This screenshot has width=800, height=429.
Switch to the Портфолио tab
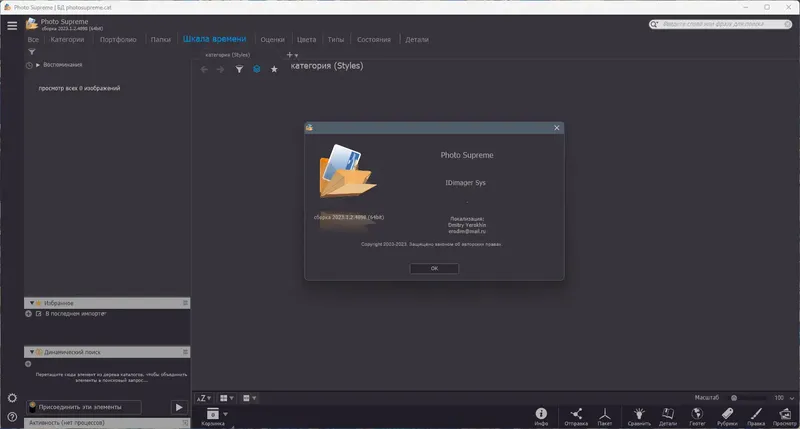118,39
